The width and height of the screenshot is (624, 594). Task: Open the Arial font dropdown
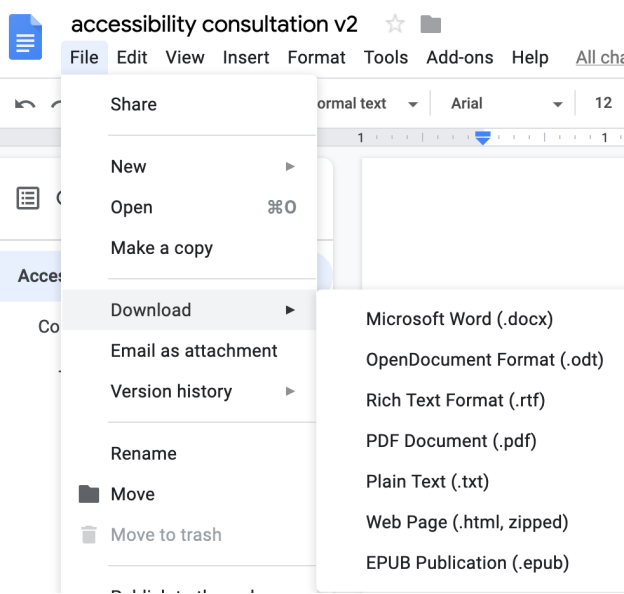tap(507, 104)
